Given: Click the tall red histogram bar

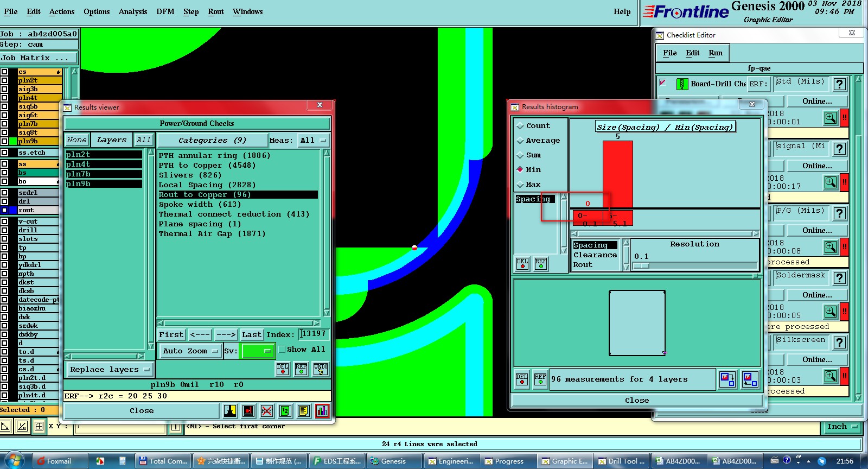Looking at the screenshot, I should (x=618, y=174).
